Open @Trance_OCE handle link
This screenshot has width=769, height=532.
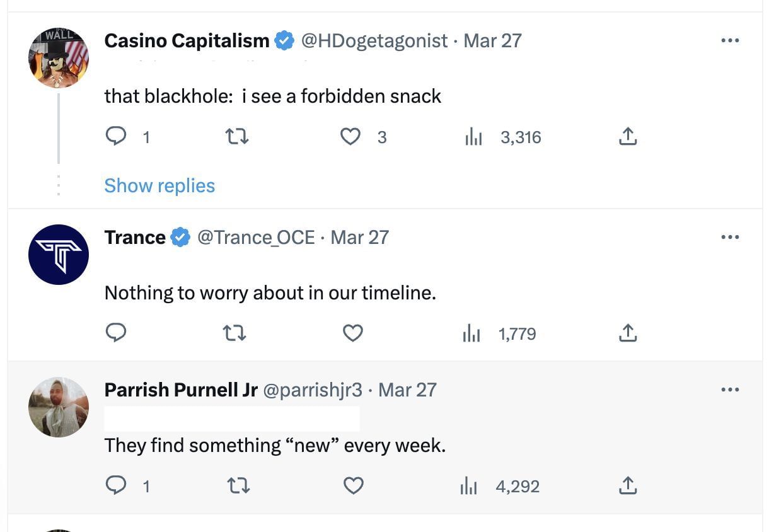[256, 238]
